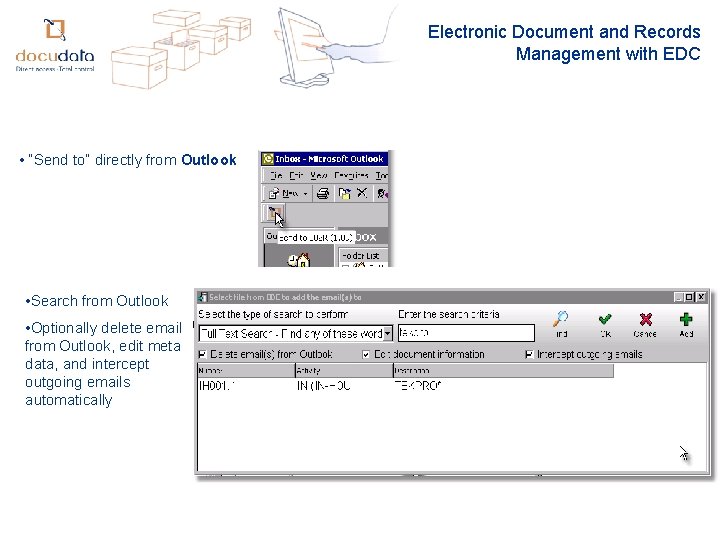720x540 pixels.
Task: Open the Edit menu in Outlook
Action: [296, 175]
